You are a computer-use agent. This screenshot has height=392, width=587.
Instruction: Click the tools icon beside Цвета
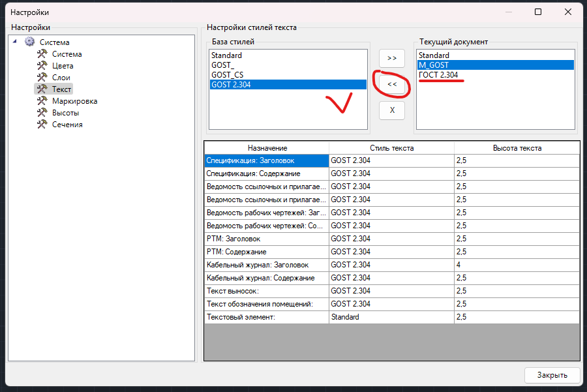pos(42,66)
